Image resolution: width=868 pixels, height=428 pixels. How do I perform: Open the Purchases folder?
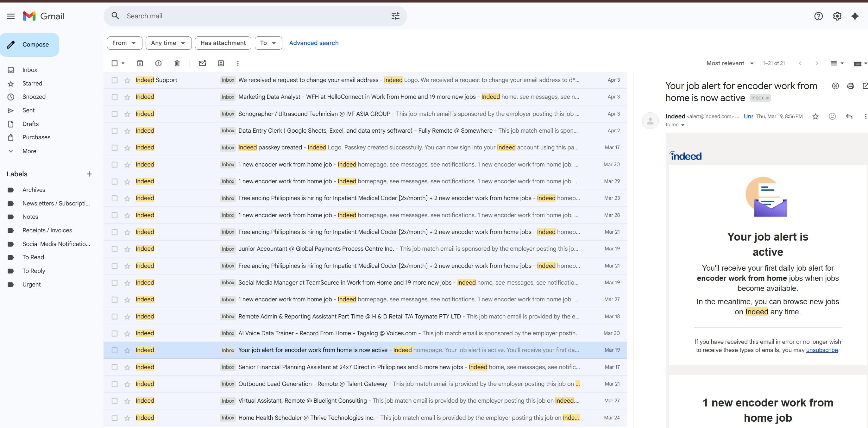coord(36,137)
